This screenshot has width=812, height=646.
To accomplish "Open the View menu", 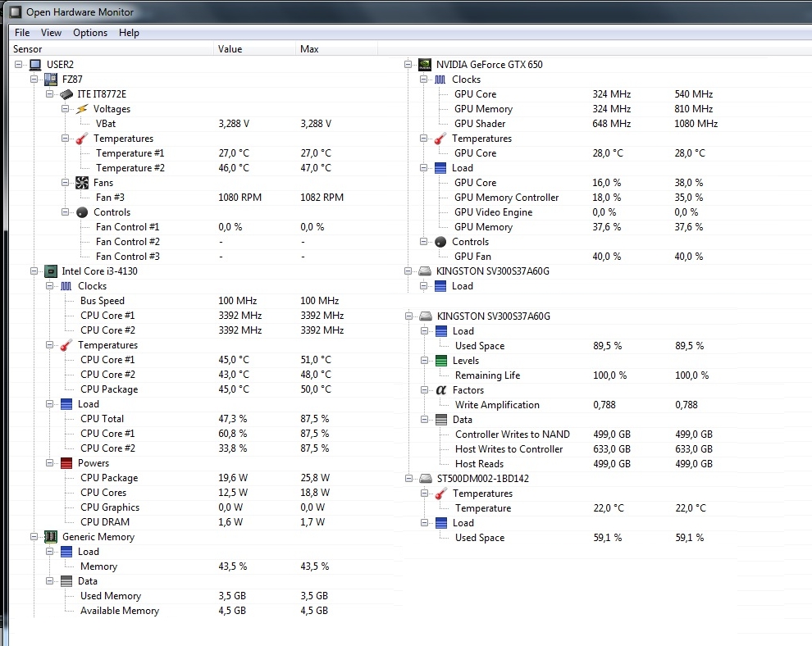I will click(x=51, y=33).
